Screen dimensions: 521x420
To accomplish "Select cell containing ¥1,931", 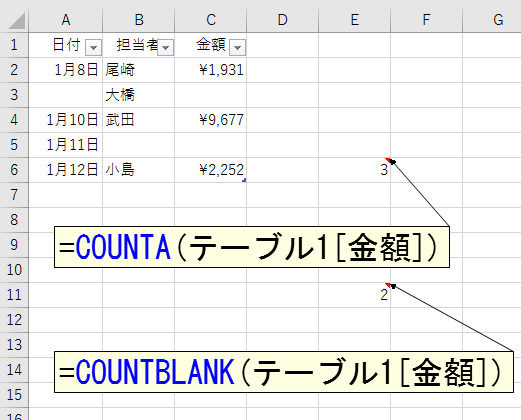I will 210,70.
